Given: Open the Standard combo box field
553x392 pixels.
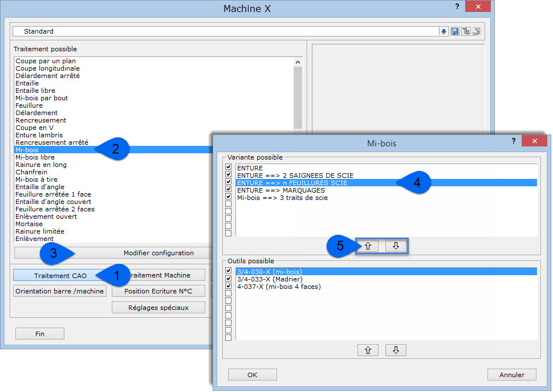Looking at the screenshot, I should [x=228, y=31].
